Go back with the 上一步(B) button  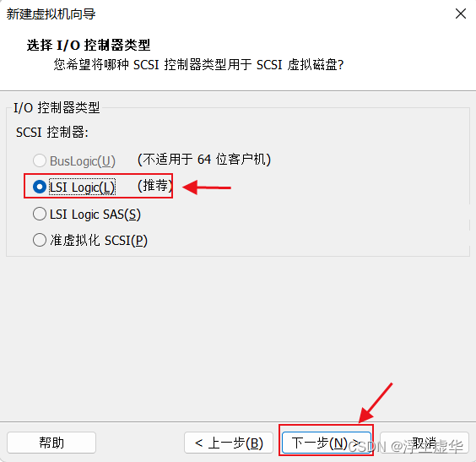229,443
